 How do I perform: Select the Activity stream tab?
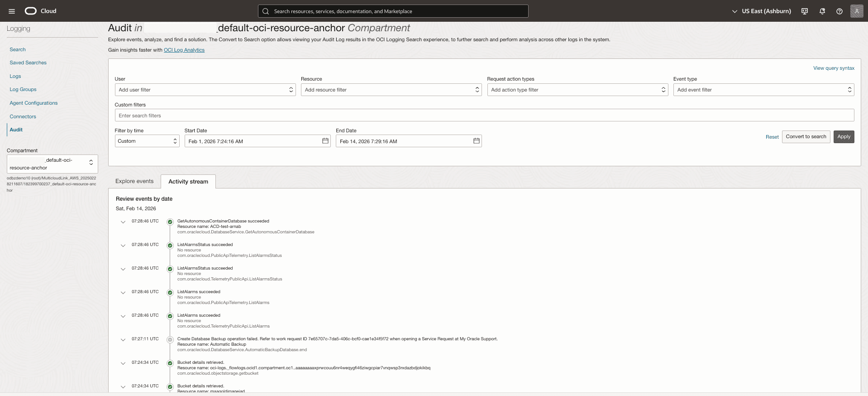point(188,182)
